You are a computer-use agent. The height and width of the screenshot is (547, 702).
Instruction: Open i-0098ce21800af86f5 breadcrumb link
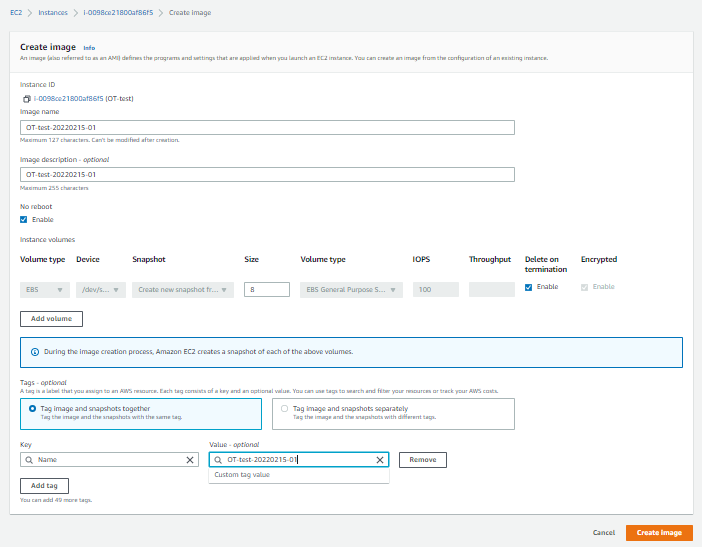coord(118,13)
